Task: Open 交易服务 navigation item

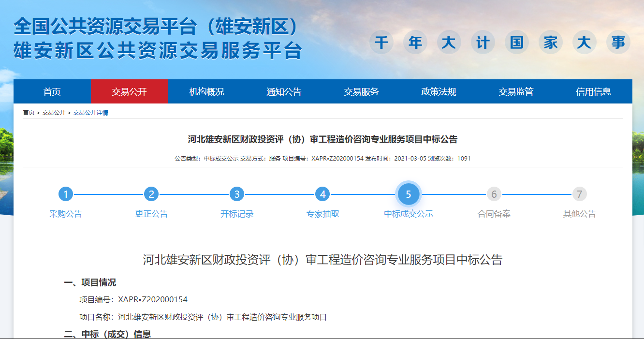Action: coord(362,91)
